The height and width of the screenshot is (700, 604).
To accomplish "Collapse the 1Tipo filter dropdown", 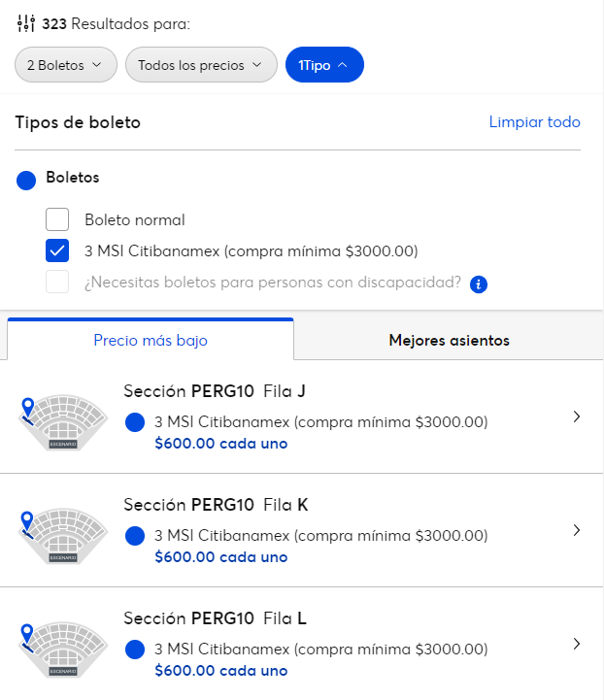I will (x=324, y=65).
